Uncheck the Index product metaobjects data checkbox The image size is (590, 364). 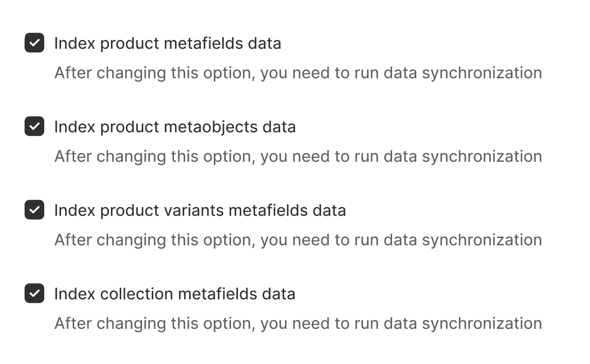coord(34,126)
